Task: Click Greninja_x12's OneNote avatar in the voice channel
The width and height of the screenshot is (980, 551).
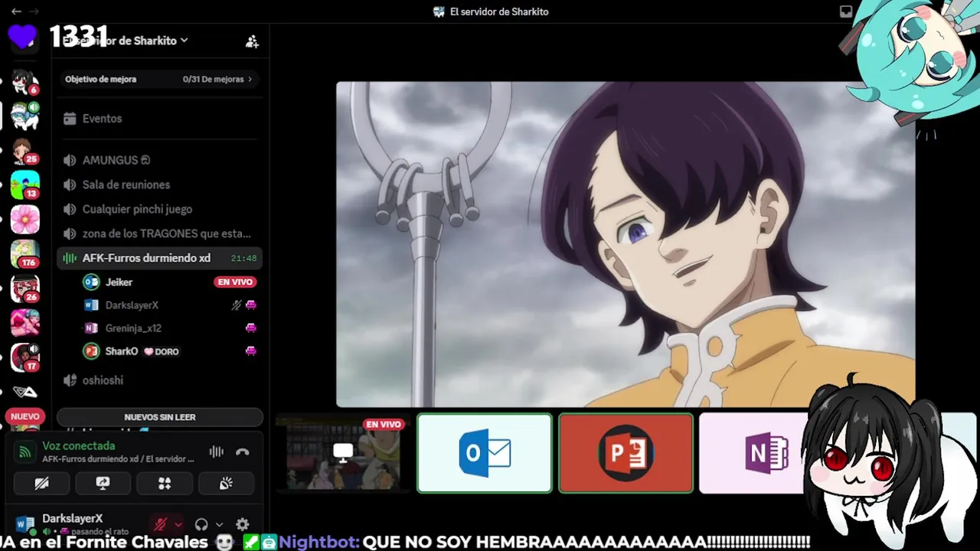Action: pos(91,328)
